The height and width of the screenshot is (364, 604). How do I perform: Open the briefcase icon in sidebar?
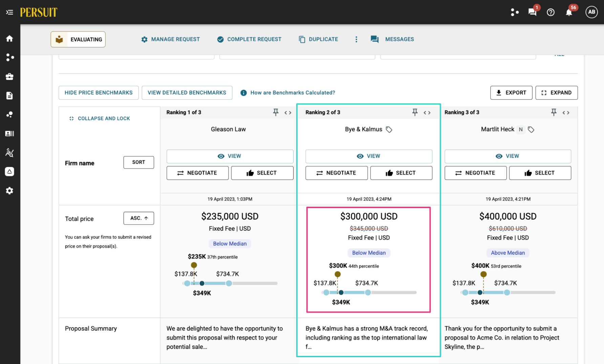pos(9,77)
